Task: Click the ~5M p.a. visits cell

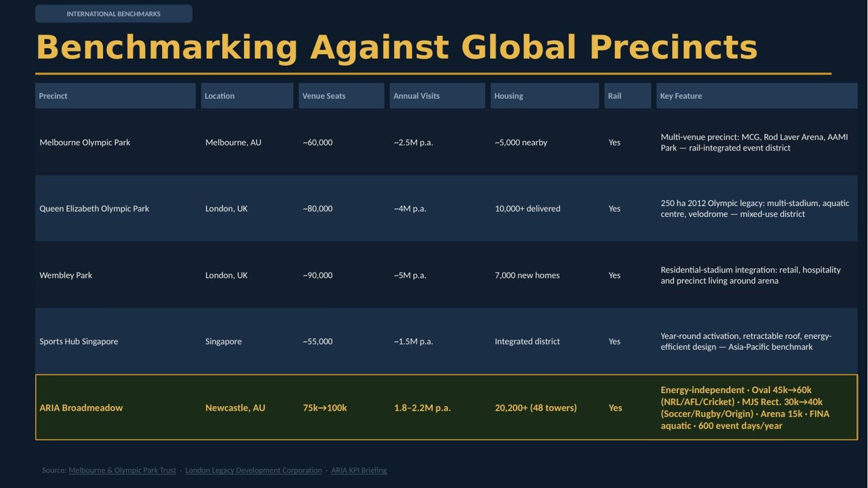Action: [x=410, y=275]
